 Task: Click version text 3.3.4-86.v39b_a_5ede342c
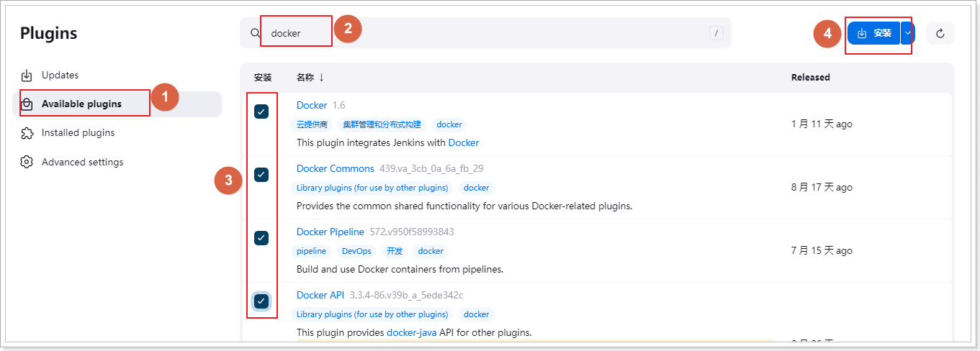[x=406, y=295]
